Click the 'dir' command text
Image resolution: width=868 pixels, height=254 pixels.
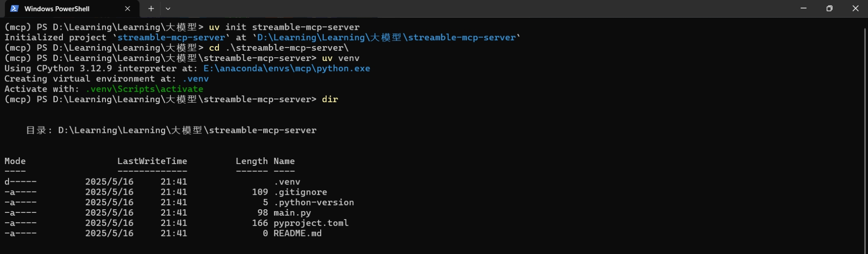330,99
